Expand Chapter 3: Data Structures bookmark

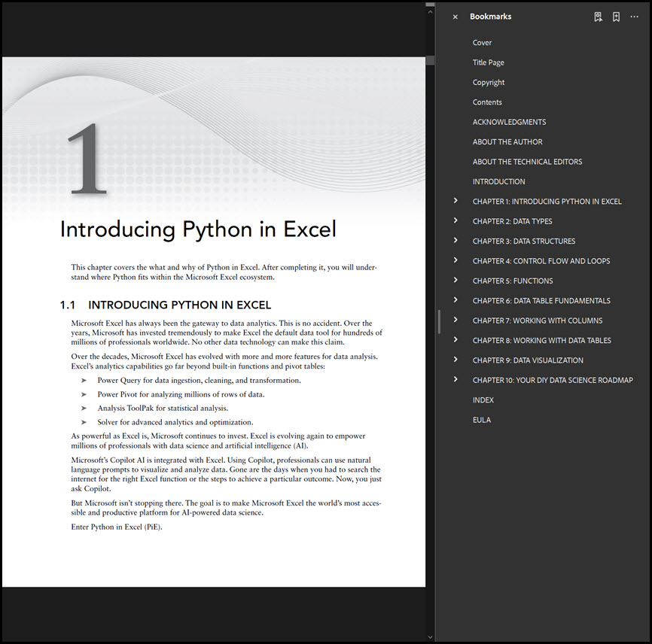455,241
